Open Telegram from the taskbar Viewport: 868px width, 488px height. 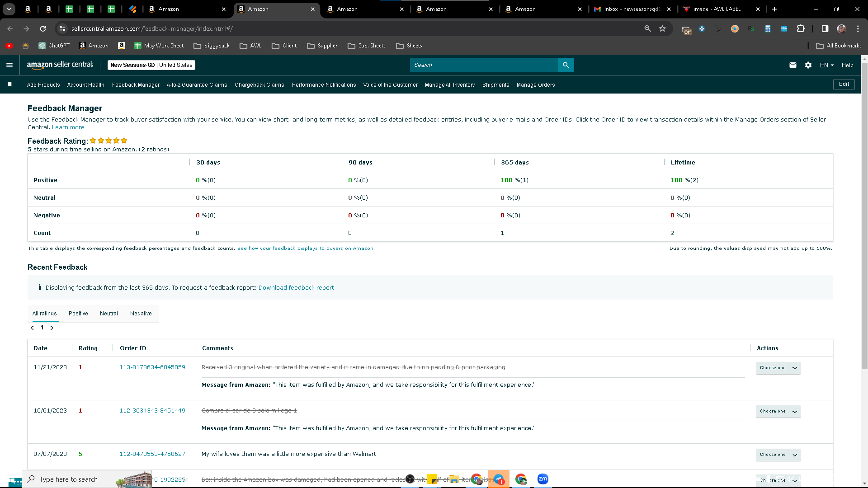tap(499, 479)
